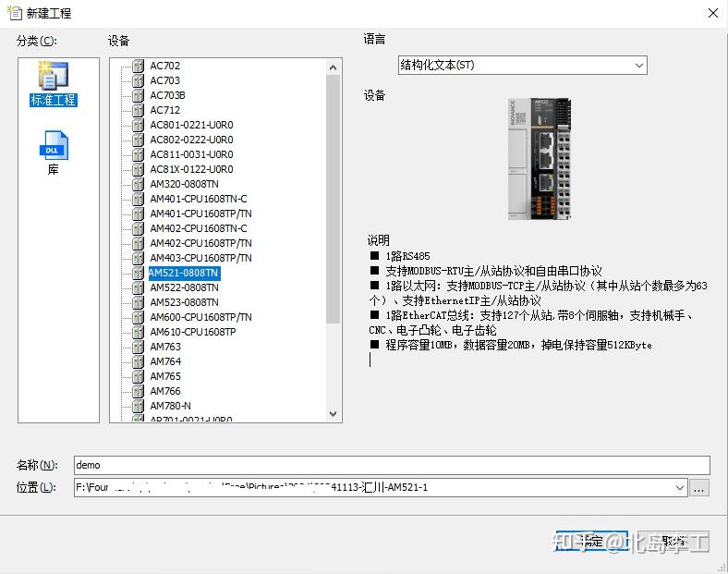
Task: Select AC703B device in list
Action: pos(167,96)
